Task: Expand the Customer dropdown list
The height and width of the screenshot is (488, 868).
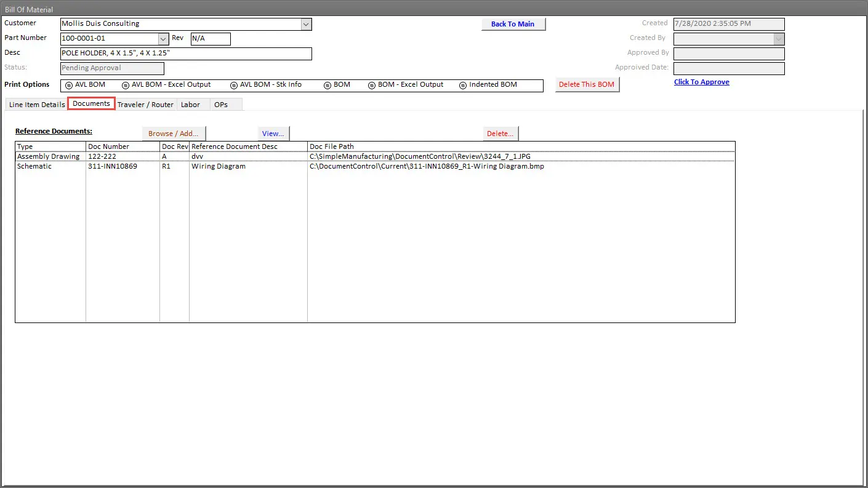Action: click(x=306, y=24)
